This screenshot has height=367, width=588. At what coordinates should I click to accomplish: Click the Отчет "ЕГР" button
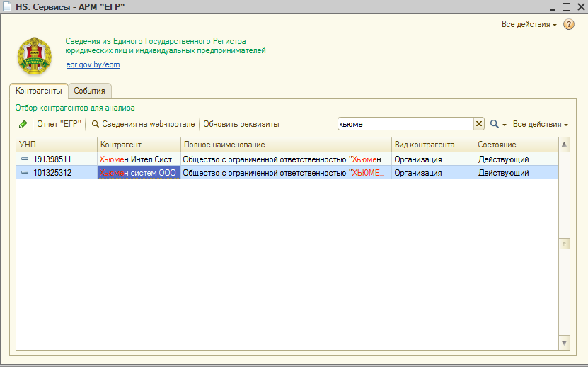point(59,124)
